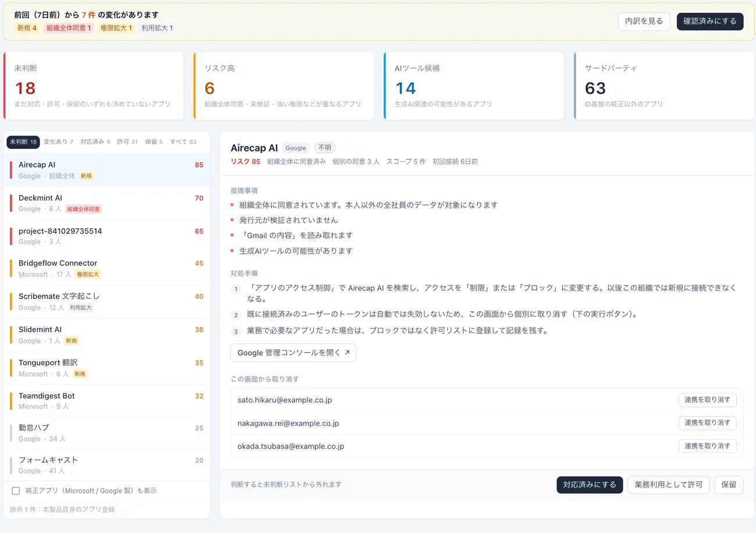The width and height of the screenshot is (756, 533).
Task: Select the Slidemint AI row
Action: 107,335
